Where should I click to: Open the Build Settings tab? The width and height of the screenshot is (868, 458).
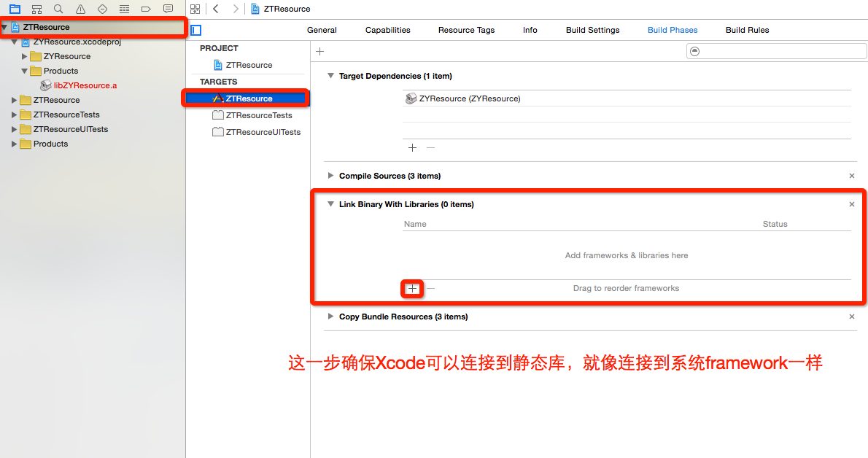click(x=592, y=30)
